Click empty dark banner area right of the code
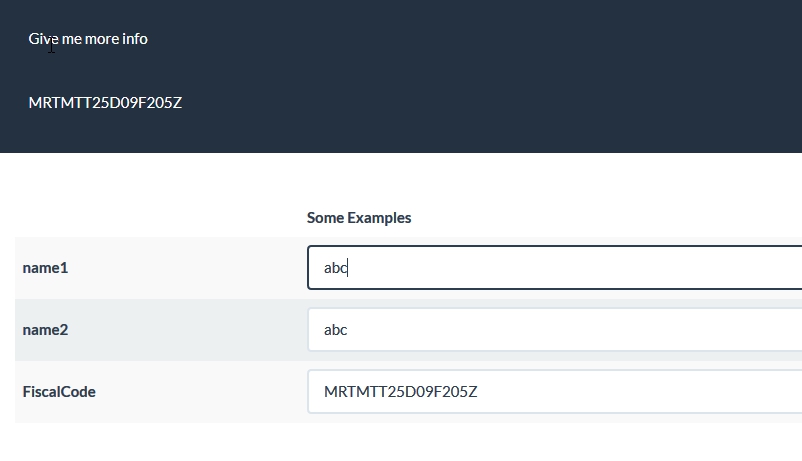Image resolution: width=802 pixels, height=461 pixels. 500,102
